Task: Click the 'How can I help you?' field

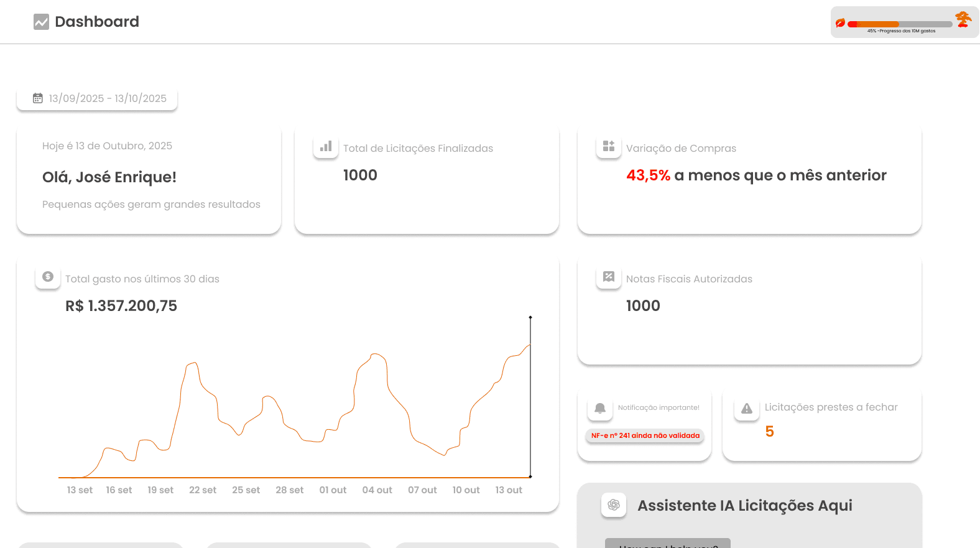Action: tap(668, 544)
